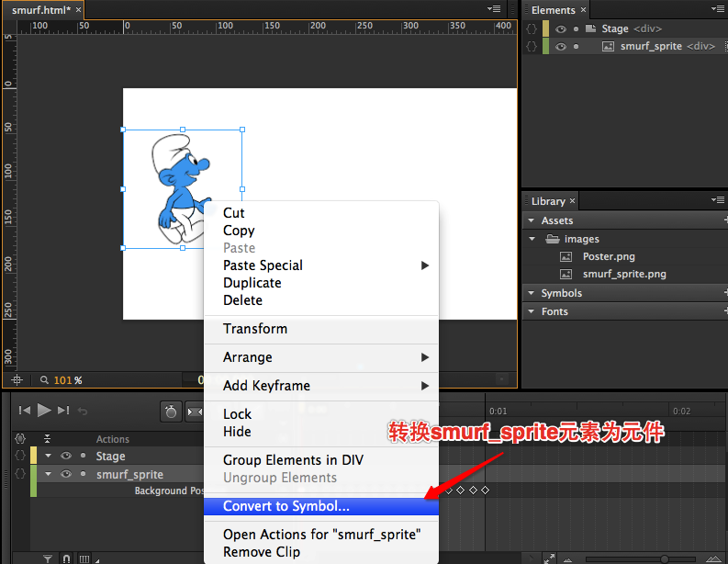Click the Stage document icon in the Elements panel
Screen dimensions: 728x564
coord(590,28)
